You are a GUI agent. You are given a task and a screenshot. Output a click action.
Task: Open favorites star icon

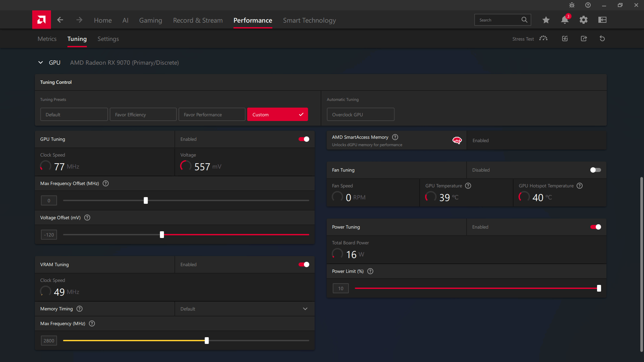pyautogui.click(x=546, y=20)
